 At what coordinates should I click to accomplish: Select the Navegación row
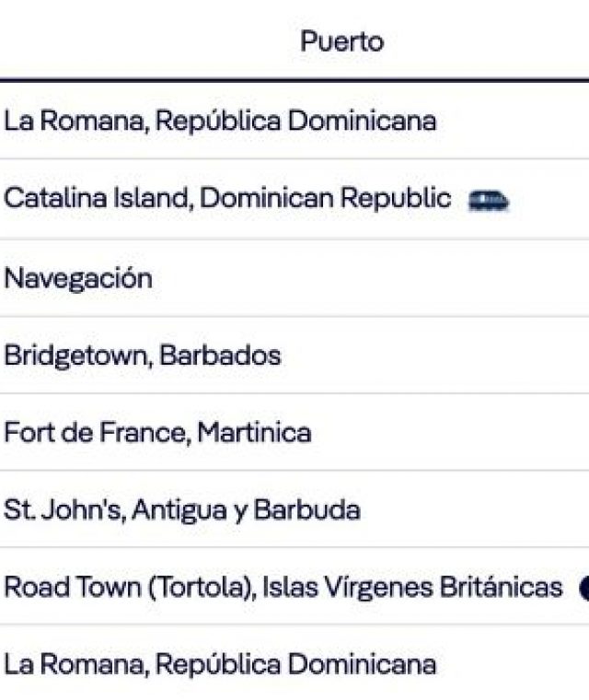click(x=78, y=278)
